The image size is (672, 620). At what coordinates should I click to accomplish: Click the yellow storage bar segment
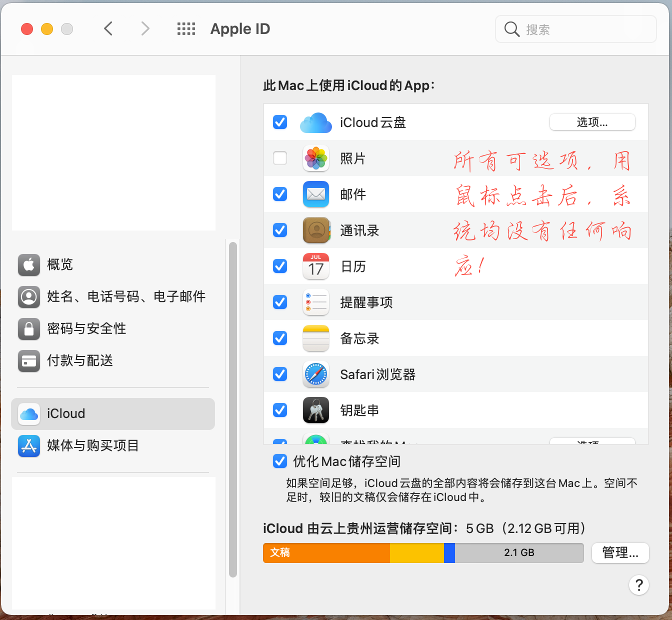click(x=417, y=553)
